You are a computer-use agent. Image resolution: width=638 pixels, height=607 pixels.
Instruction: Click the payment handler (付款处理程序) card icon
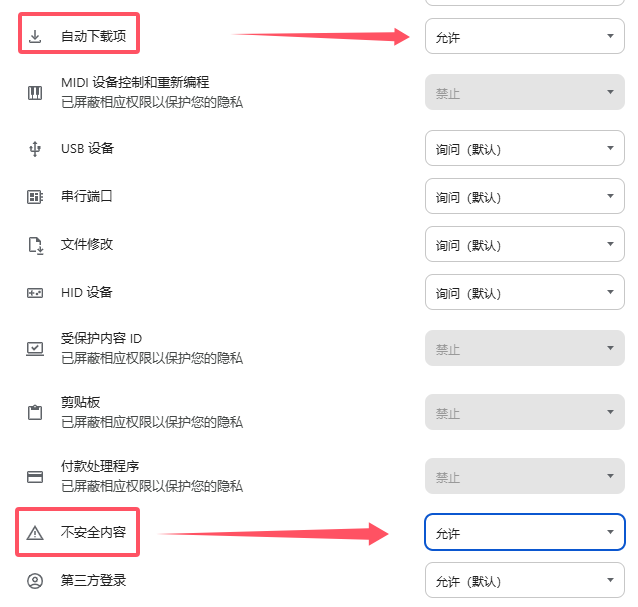(35, 477)
